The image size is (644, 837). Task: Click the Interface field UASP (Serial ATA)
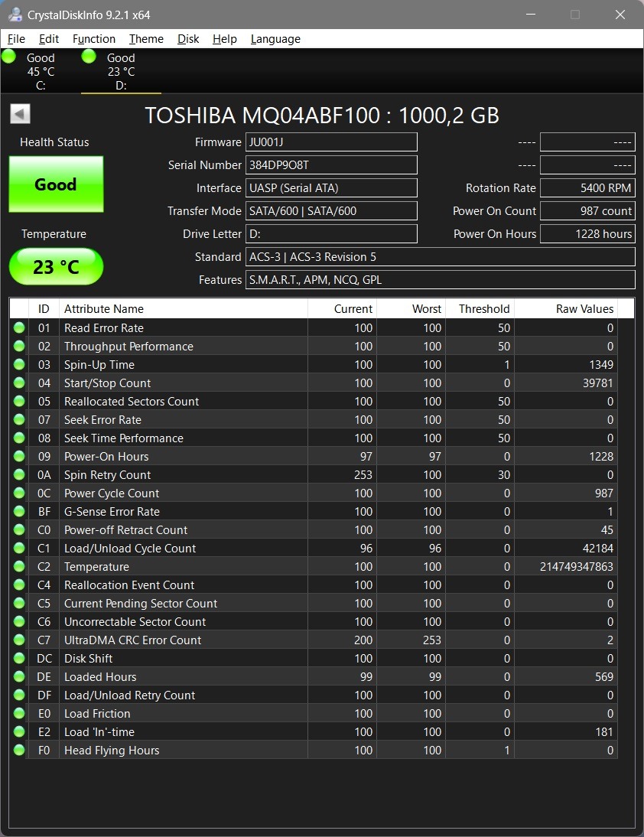tap(331, 188)
